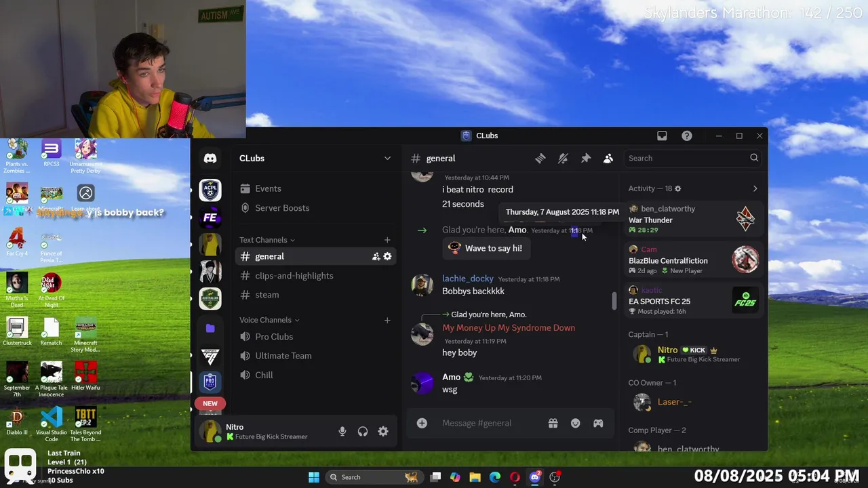Click add channel plus next to Voice Channels
This screenshot has width=868, height=488.
[387, 320]
